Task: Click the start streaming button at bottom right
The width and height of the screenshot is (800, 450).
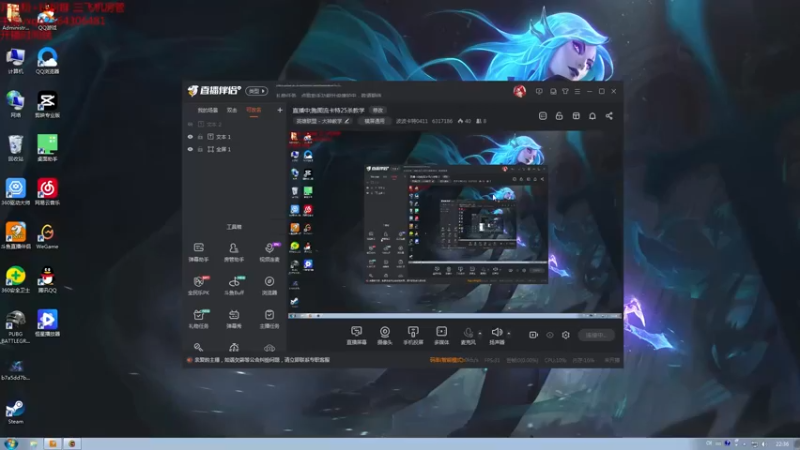Action: pyautogui.click(x=596, y=335)
